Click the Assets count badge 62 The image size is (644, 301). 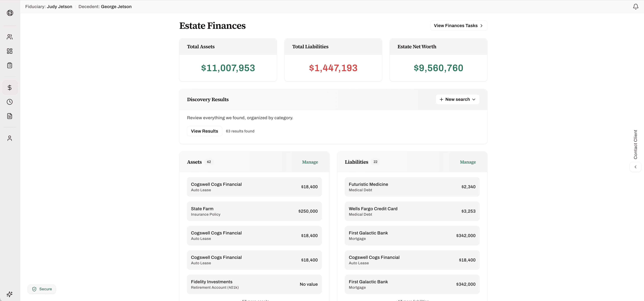tap(209, 162)
